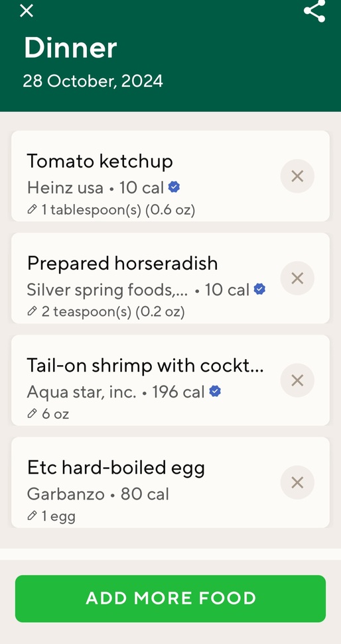Tap 2 teaspoon(s) (0.2 oz) serving text
The width and height of the screenshot is (341, 644).
point(113,312)
